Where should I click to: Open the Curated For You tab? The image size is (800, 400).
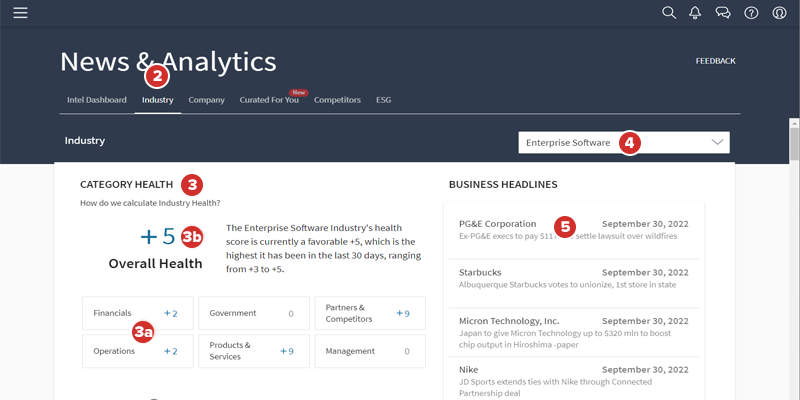coord(269,100)
